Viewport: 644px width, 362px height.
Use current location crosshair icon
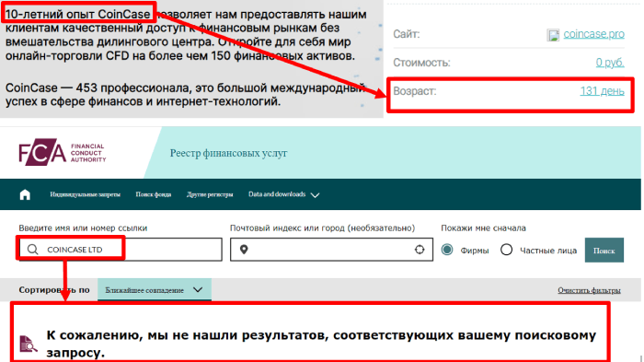[x=420, y=250]
